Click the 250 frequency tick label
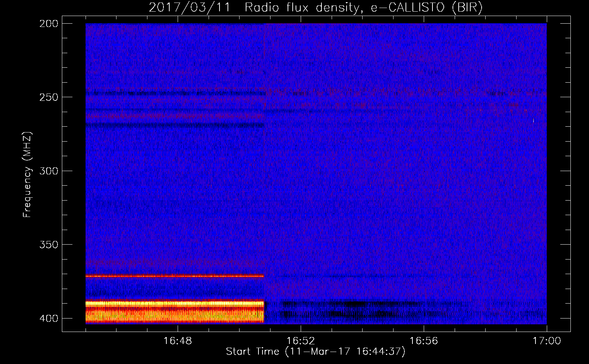 tap(49, 97)
